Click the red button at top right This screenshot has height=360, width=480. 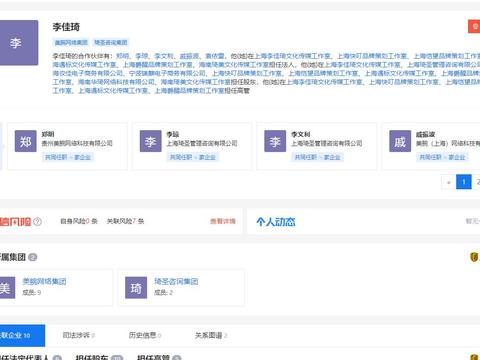(474, 27)
